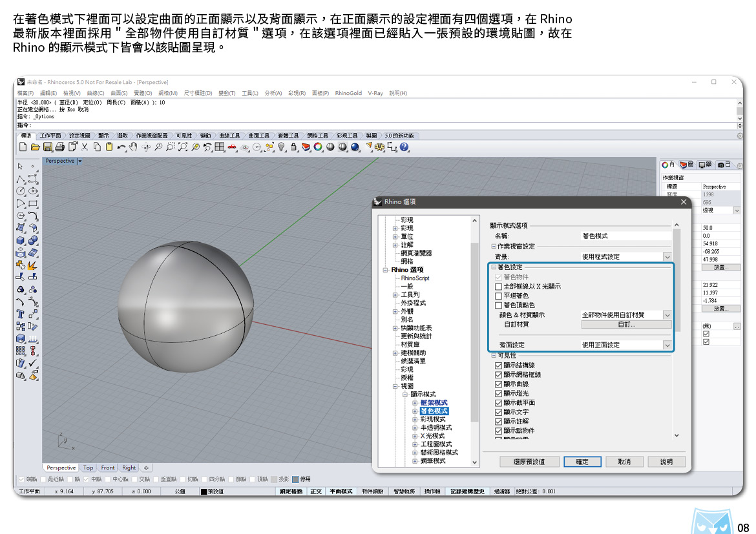Save the model with the floppy disk icon
This screenshot has height=534, width=756.
coord(47,147)
